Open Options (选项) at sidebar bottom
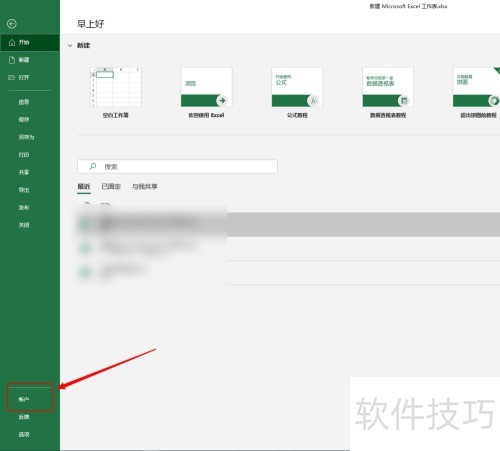 (x=24, y=435)
